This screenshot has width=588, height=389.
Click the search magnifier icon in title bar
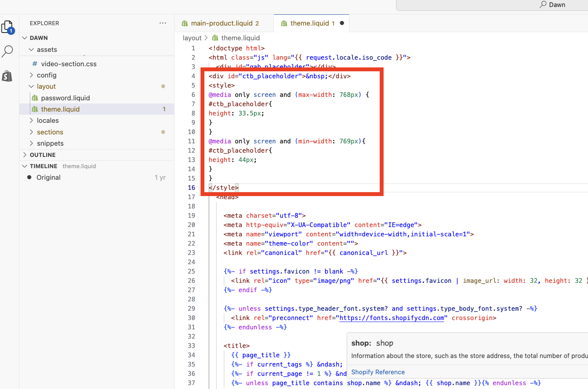[x=543, y=5]
